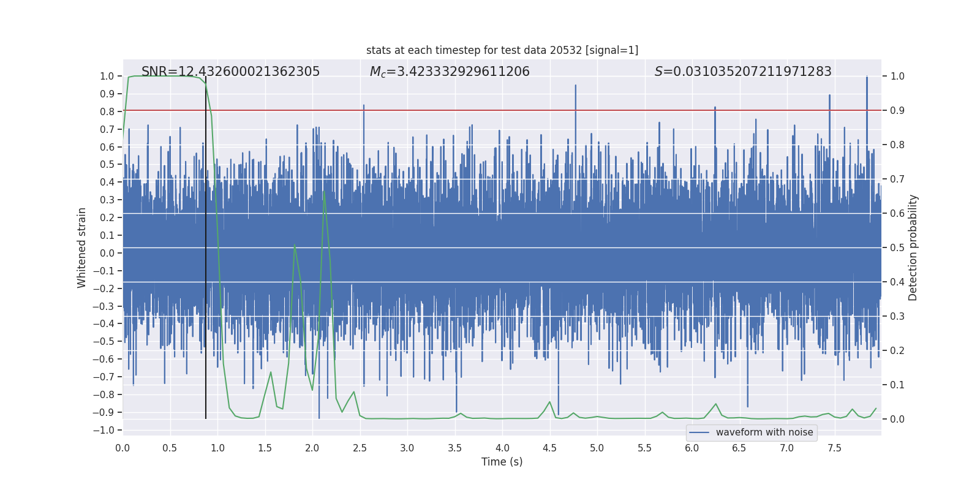Click the "Whitened strain" y-axis label
The image size is (980, 490).
pos(81,247)
